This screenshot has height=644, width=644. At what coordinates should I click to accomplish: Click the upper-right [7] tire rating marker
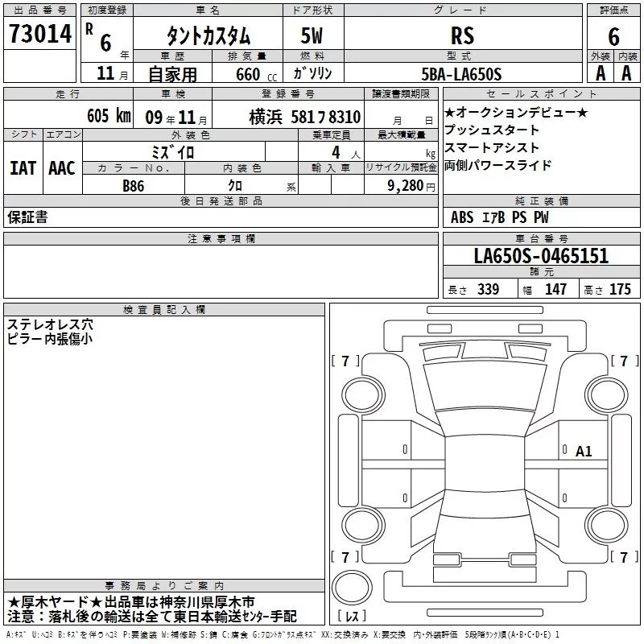click(624, 361)
